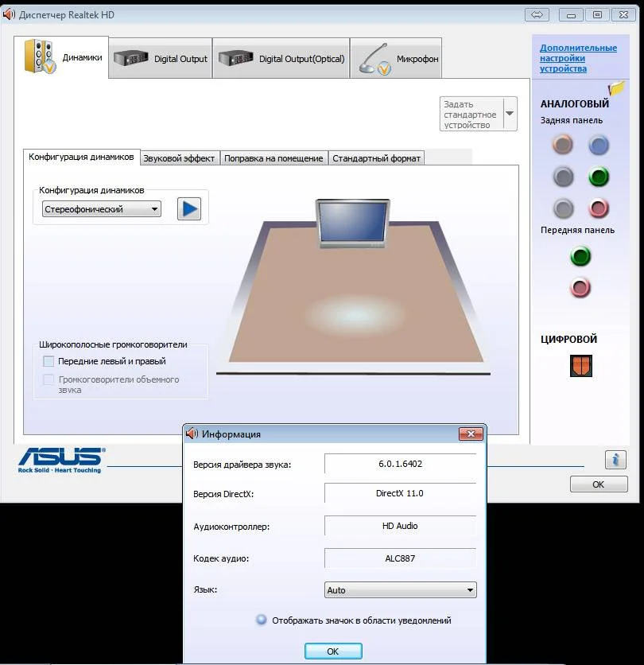Viewport: 644px width, 665px height.
Task: Open the Поправка на помещение tab
Action: (x=274, y=158)
